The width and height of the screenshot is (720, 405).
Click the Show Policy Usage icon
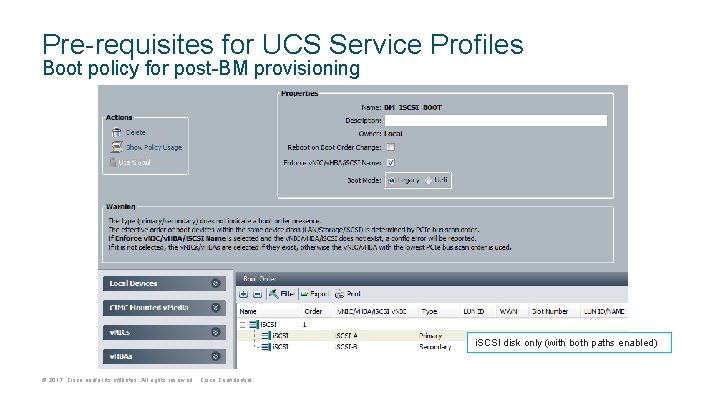(117, 147)
